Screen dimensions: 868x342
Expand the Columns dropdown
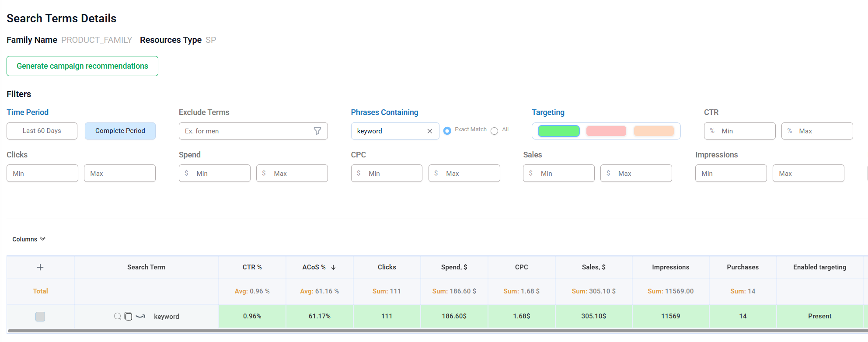(29, 239)
